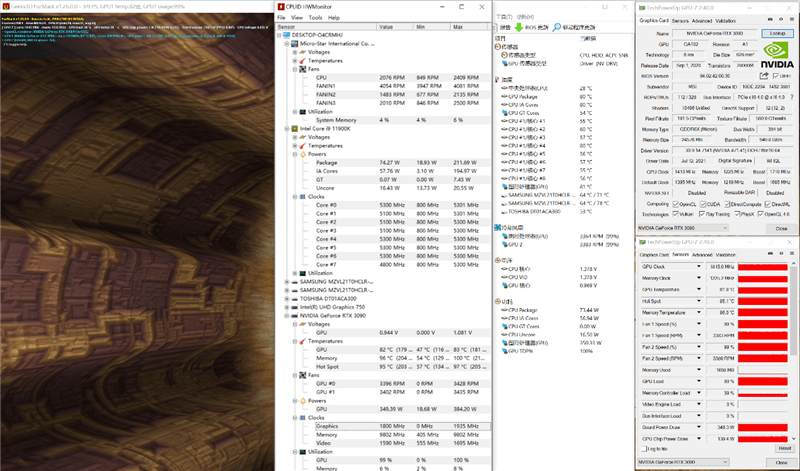Click GPU-Z title bar icon in upper window

642,8
